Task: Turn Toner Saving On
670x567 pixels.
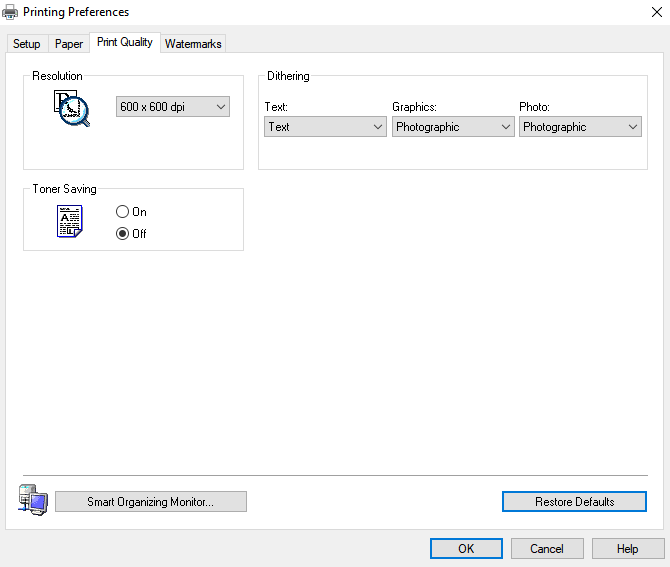Action: pyautogui.click(x=123, y=212)
